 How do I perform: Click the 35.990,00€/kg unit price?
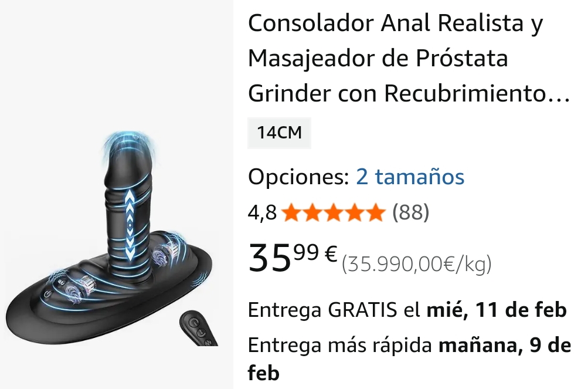pyautogui.click(x=417, y=265)
